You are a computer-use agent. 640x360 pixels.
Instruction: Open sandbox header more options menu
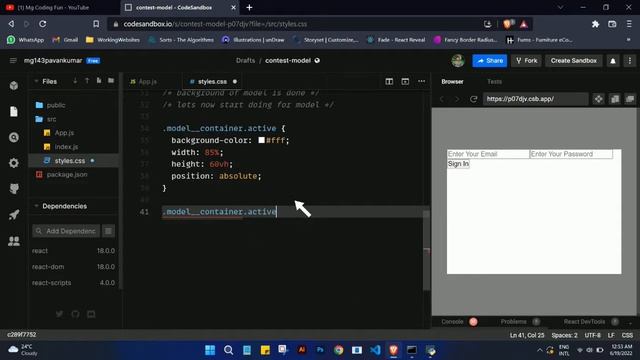pyautogui.click(x=630, y=61)
